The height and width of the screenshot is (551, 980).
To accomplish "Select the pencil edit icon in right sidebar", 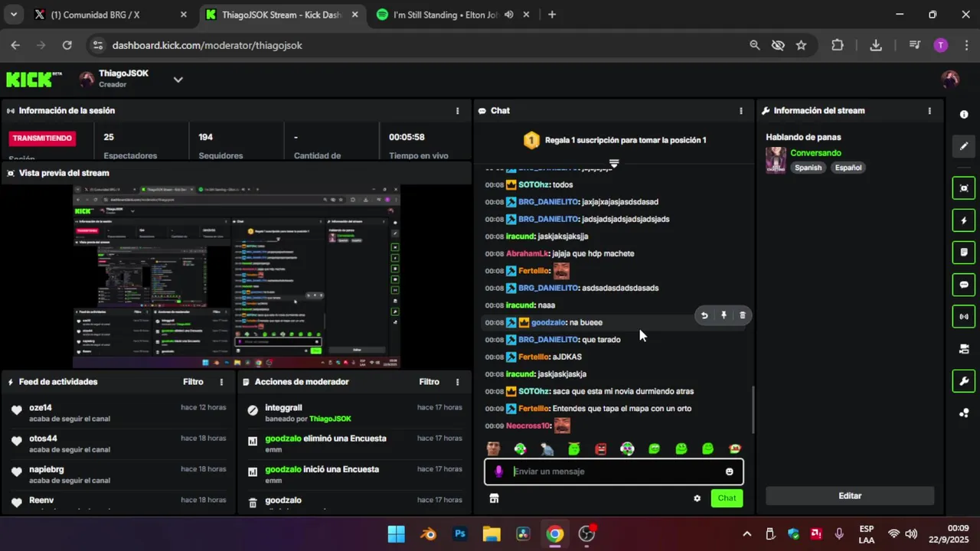I will click(964, 146).
